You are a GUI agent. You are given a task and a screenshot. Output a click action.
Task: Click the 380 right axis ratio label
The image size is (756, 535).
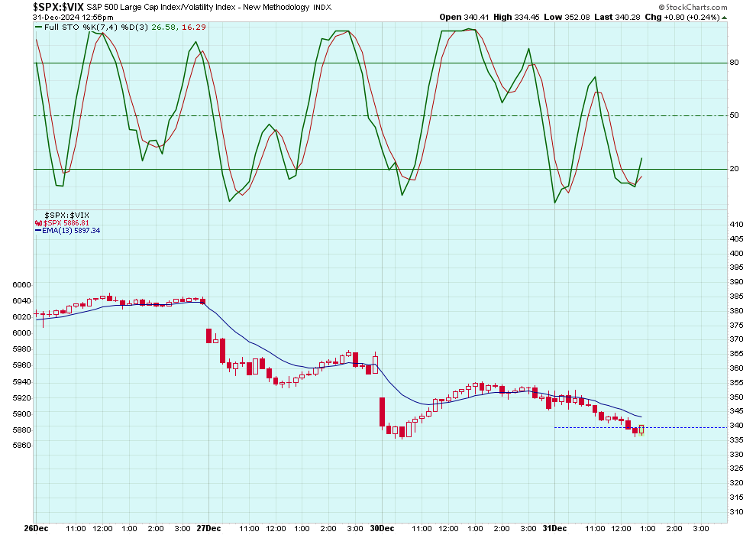736,310
